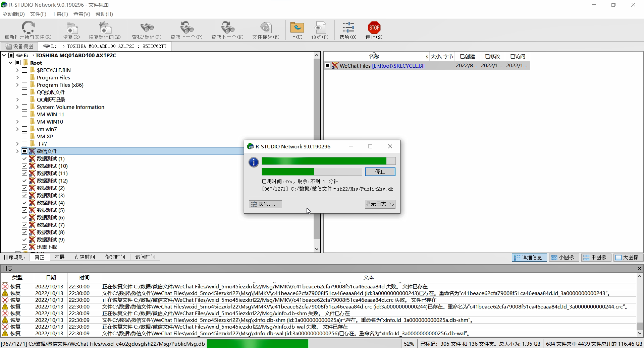Click the error icon of the first log row
Image resolution: width=644 pixels, height=348 pixels.
tap(5, 286)
